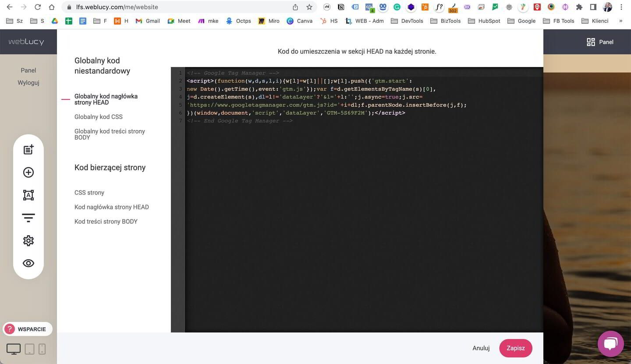Select the add new page icon
Image resolution: width=631 pixels, height=364 pixels.
(x=28, y=149)
